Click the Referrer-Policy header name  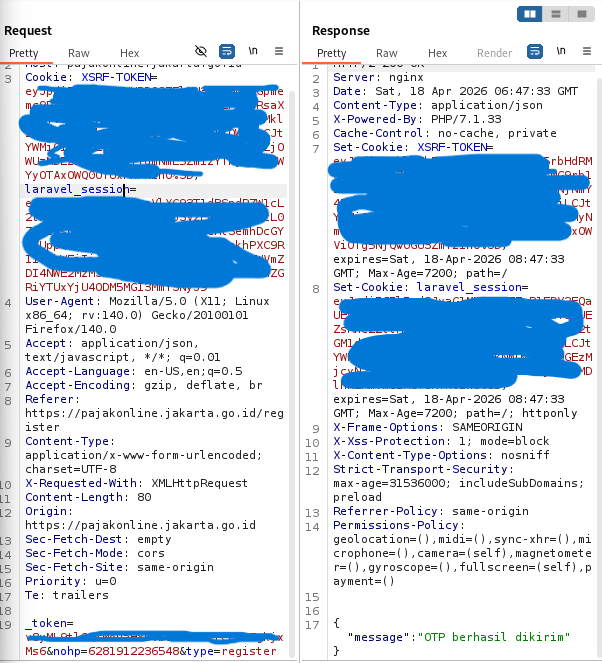click(x=385, y=511)
